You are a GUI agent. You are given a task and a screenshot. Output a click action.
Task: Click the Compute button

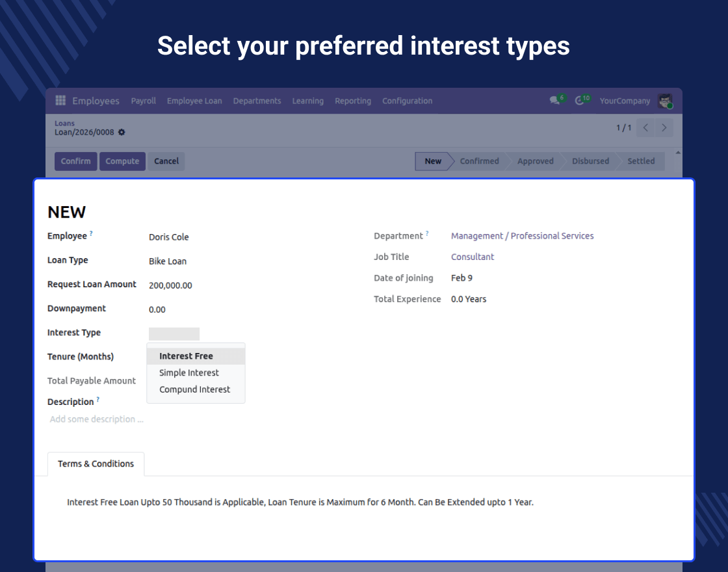[x=122, y=161]
